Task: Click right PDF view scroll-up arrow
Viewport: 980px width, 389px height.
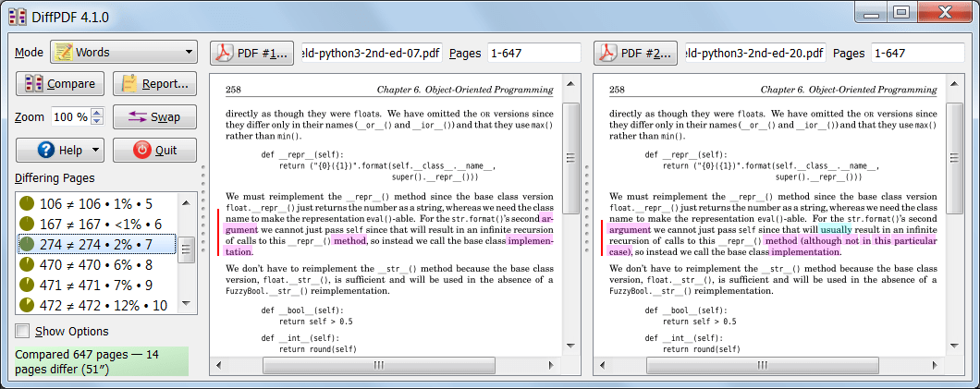Action: pos(954,83)
